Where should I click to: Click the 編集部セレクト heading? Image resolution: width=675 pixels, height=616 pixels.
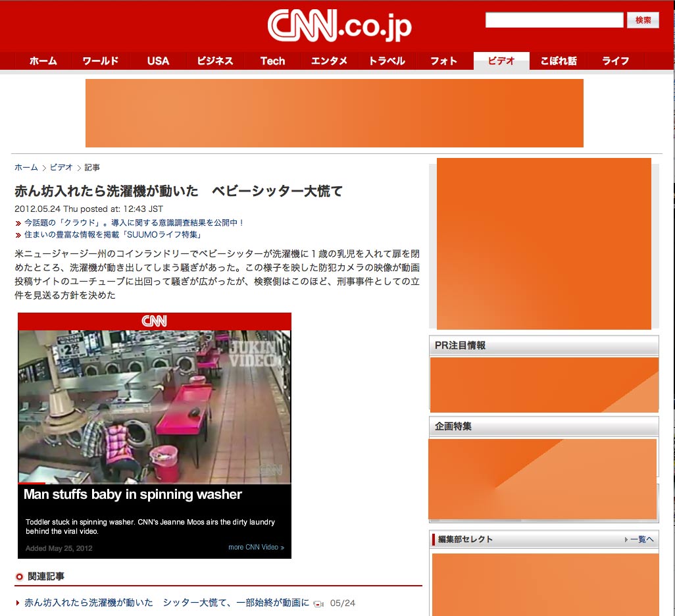click(465, 539)
